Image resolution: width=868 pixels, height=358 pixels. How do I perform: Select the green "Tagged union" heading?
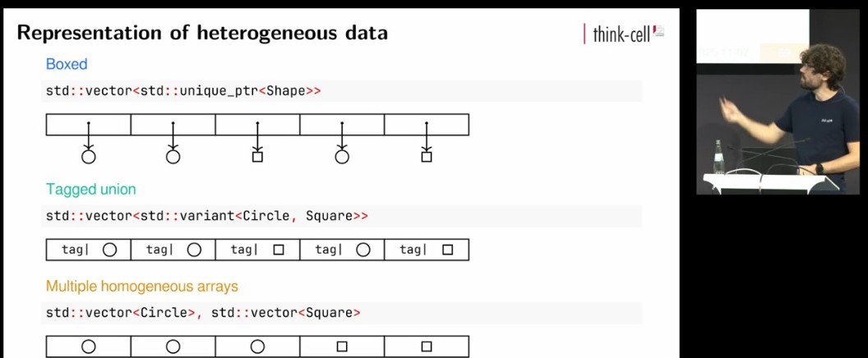coord(90,190)
